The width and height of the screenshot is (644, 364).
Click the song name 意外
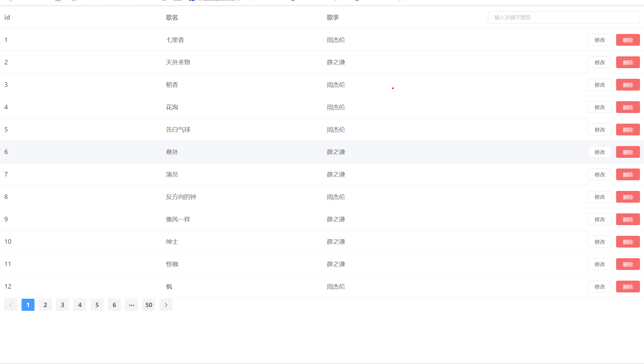172,152
